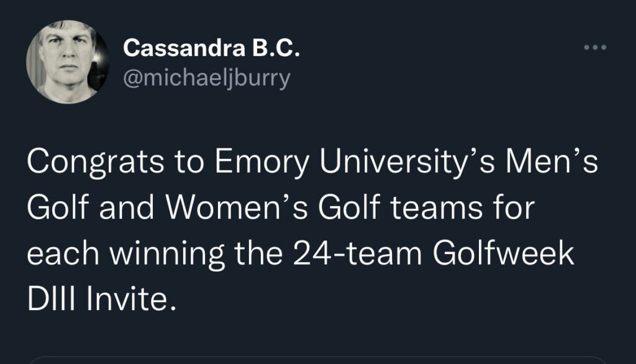This screenshot has height=364, width=636.
Task: Click "Emory University's" in the tweet text
Action: (x=348, y=163)
